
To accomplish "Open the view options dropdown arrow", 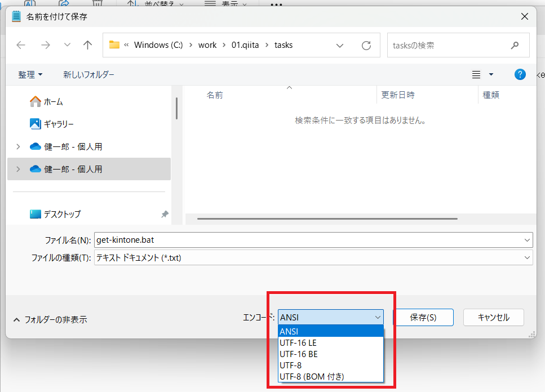I will coord(489,74).
